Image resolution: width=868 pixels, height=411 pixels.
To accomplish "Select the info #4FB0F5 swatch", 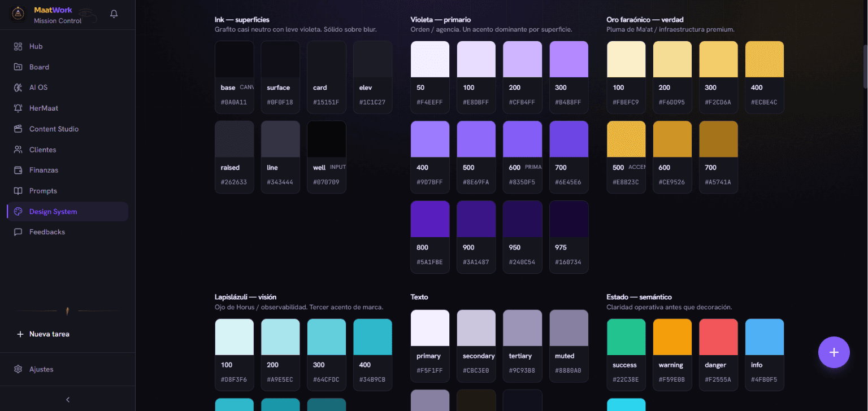I will (x=765, y=355).
